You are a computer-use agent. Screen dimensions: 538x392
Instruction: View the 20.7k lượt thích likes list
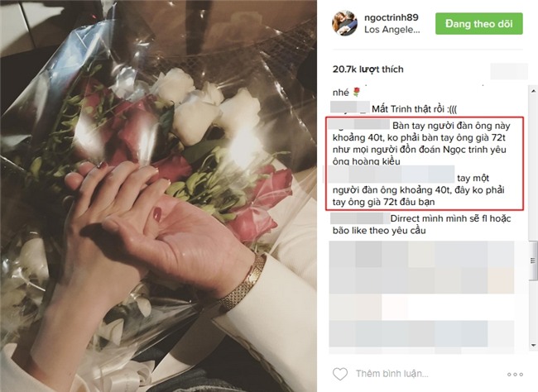[x=367, y=69]
